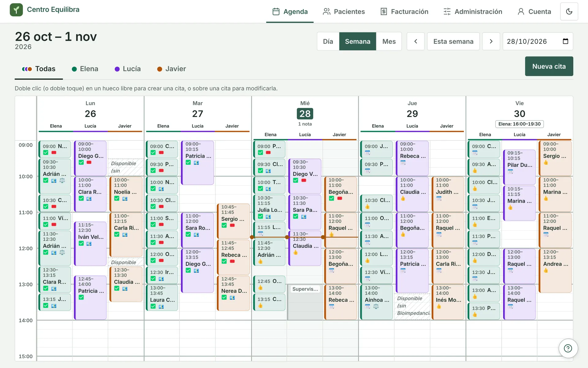Click the red ticket icon on Tuesday's Sergio 10:45 appointment
The image size is (588, 368).
point(232,225)
